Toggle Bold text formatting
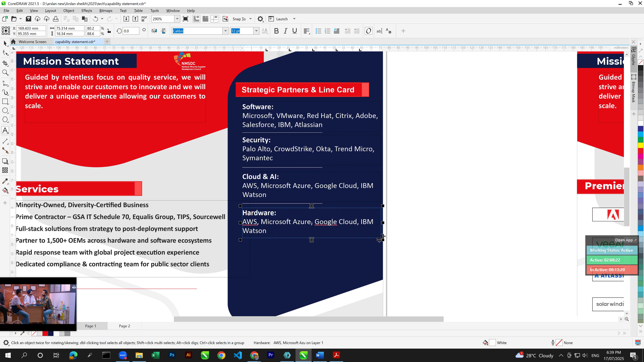Viewport: 644px width, 362px height. [x=276, y=31]
